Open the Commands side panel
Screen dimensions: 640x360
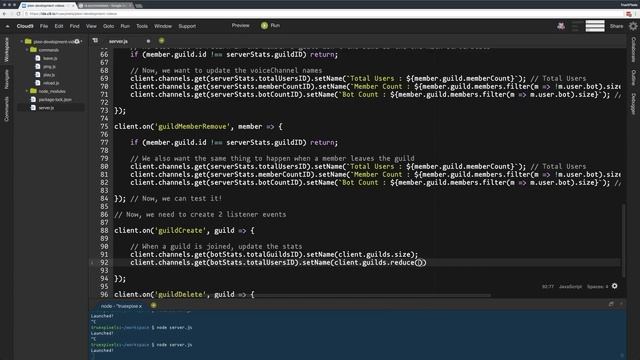(6, 109)
